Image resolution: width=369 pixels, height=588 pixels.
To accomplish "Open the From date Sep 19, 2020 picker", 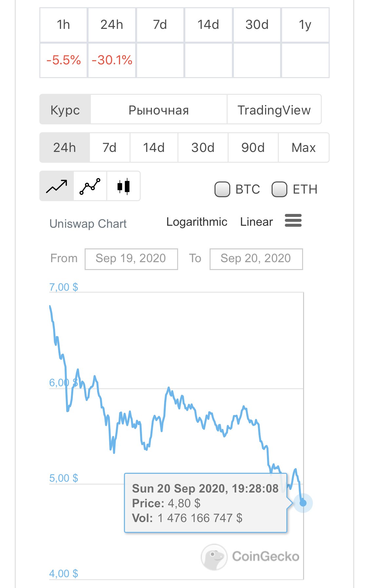I will click(x=131, y=259).
